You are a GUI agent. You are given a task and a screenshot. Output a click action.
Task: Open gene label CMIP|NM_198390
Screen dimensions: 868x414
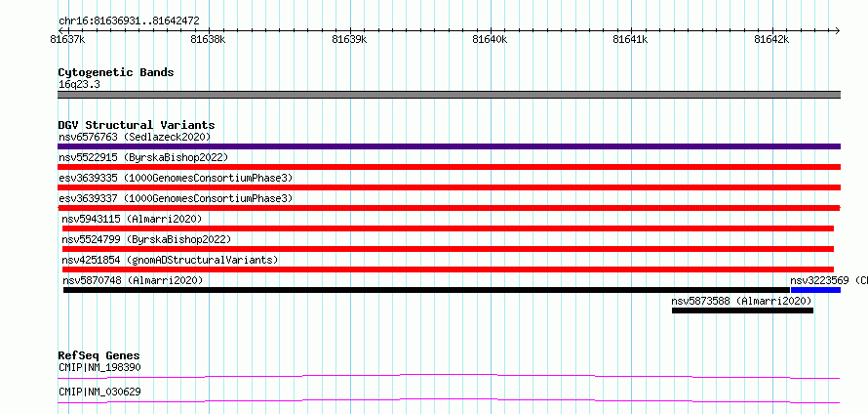(x=99, y=367)
